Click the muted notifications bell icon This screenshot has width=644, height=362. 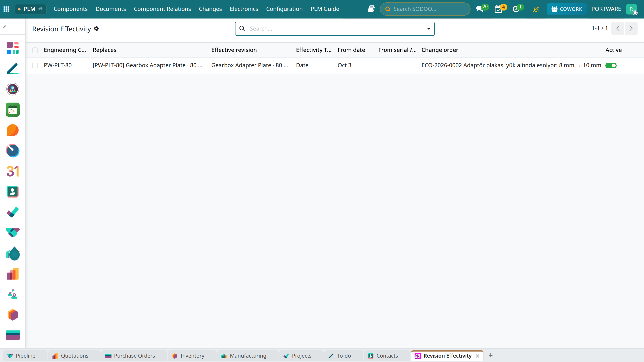[536, 9]
